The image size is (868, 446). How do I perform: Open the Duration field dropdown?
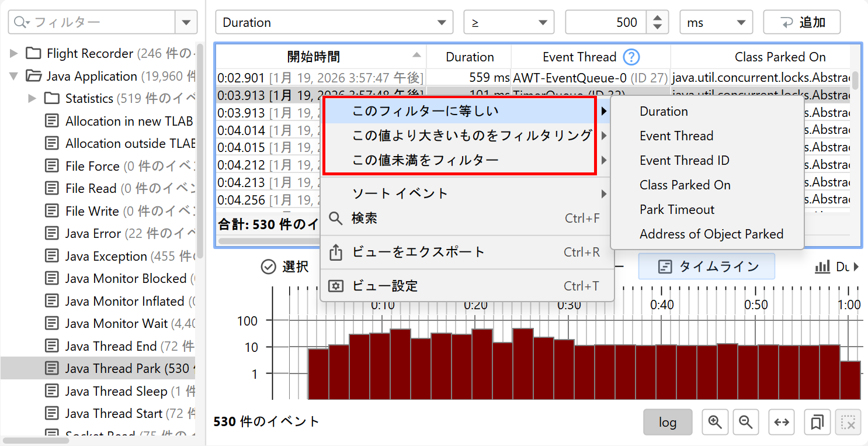[334, 23]
